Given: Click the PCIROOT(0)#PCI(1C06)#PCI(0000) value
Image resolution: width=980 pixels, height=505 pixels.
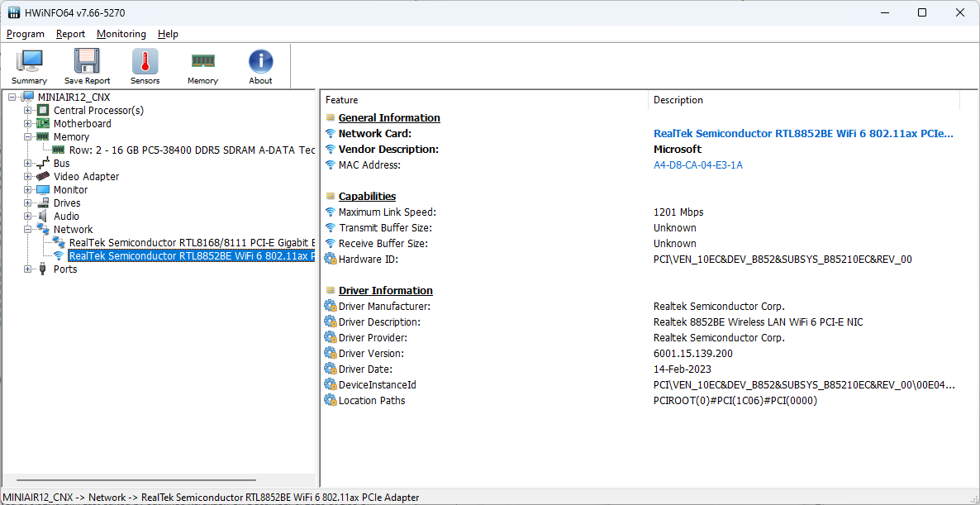Looking at the screenshot, I should (x=735, y=401).
